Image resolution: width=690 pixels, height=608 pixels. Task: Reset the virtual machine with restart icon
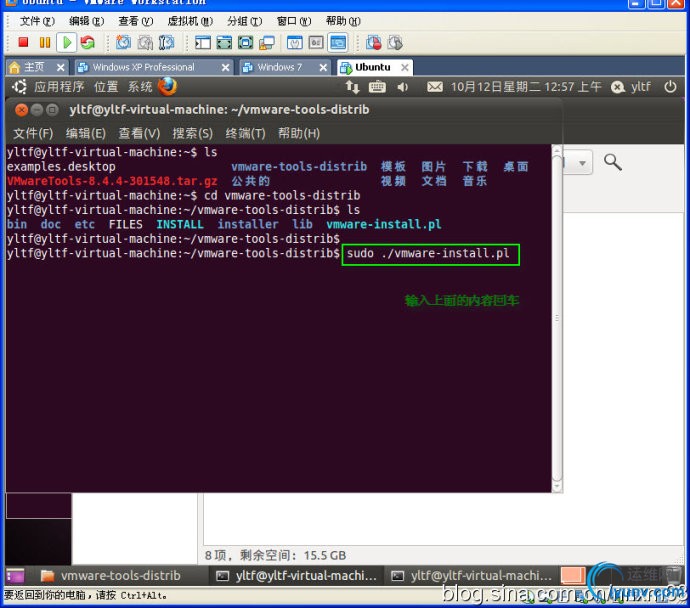click(88, 42)
